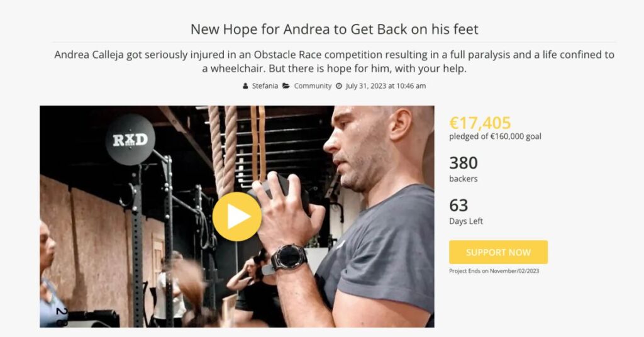The width and height of the screenshot is (644, 337).
Task: Click the July 31, 2023 post date
Action: [386, 86]
